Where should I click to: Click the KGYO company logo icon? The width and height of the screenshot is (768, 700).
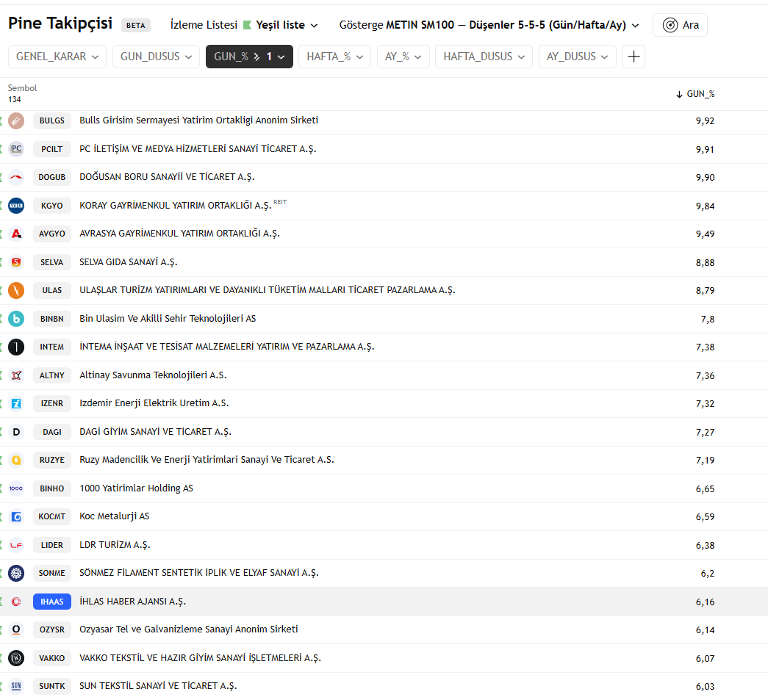pos(16,206)
